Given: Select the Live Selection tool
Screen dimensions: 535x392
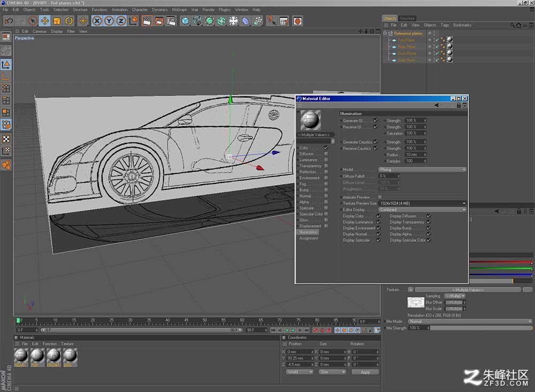Looking at the screenshot, I should pyautogui.click(x=33, y=21).
